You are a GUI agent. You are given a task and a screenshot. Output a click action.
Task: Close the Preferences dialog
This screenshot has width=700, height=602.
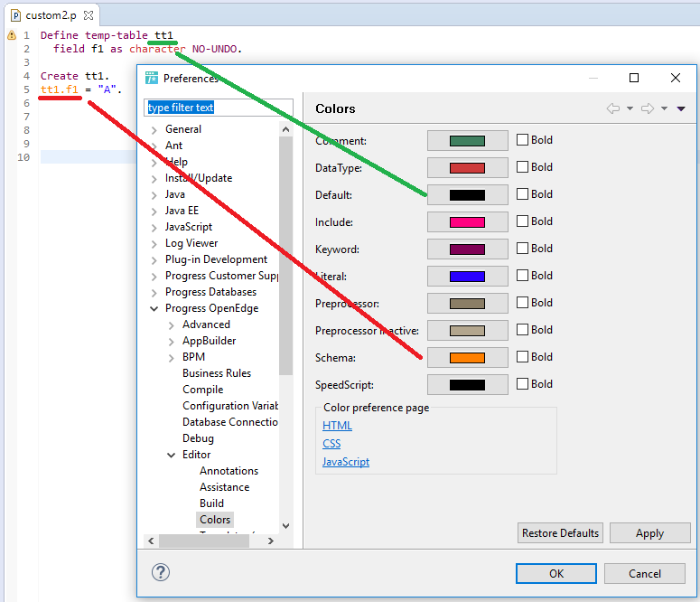[x=676, y=78]
